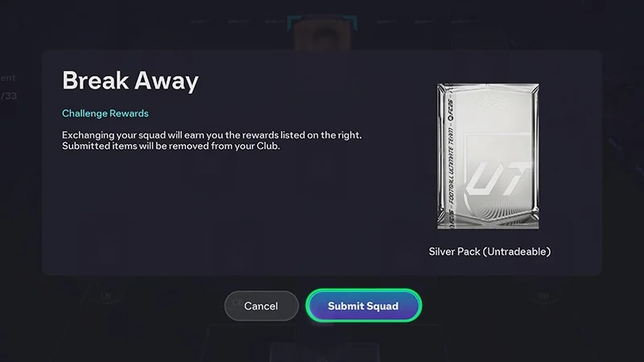Click the 'Submitted items will be removed' line
The width and height of the screenshot is (644, 362).
[x=171, y=146]
